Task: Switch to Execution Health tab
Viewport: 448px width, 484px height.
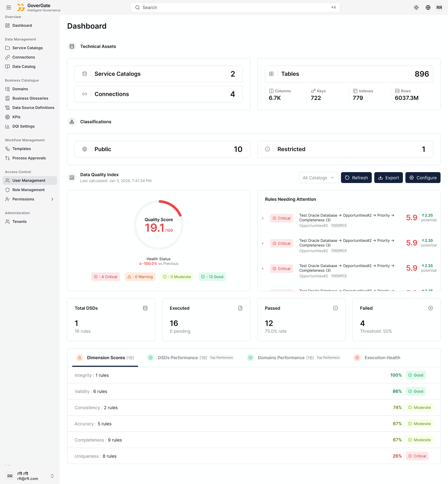Action: pyautogui.click(x=382, y=358)
